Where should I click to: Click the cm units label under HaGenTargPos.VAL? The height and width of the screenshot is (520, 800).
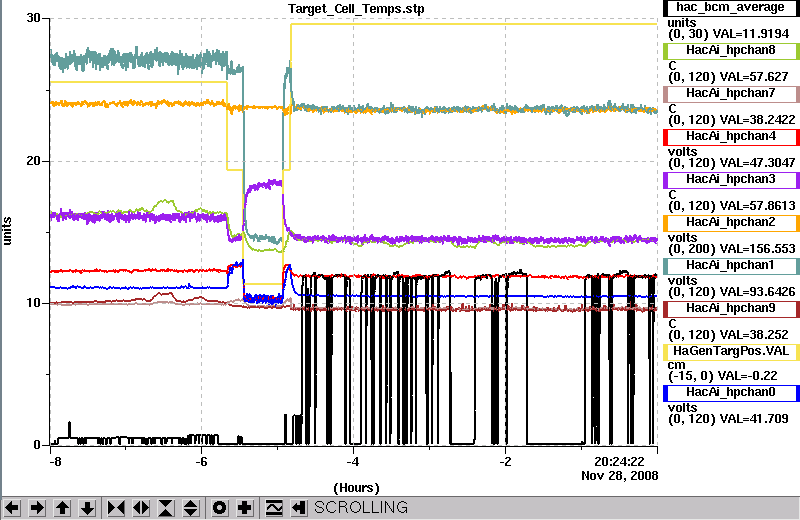pyautogui.click(x=676, y=365)
